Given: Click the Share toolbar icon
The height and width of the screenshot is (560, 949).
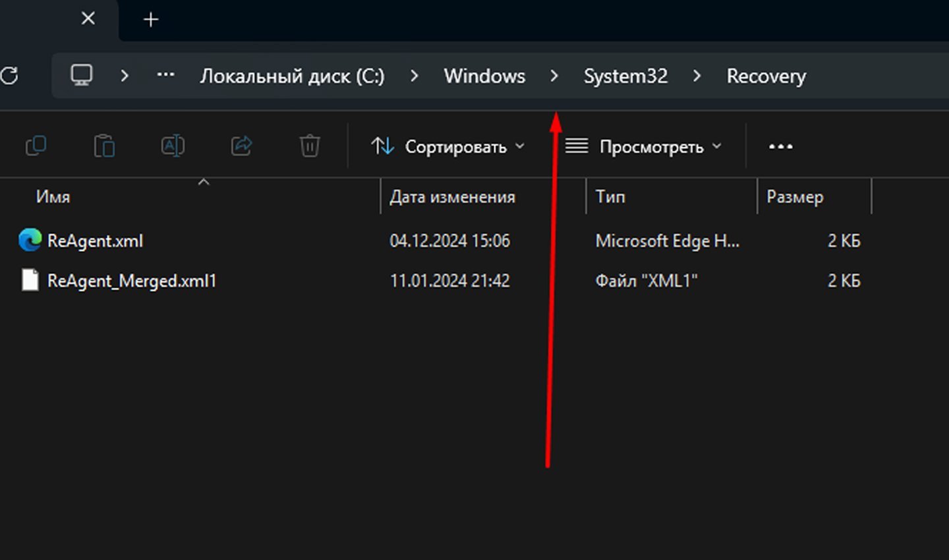Looking at the screenshot, I should click(241, 146).
